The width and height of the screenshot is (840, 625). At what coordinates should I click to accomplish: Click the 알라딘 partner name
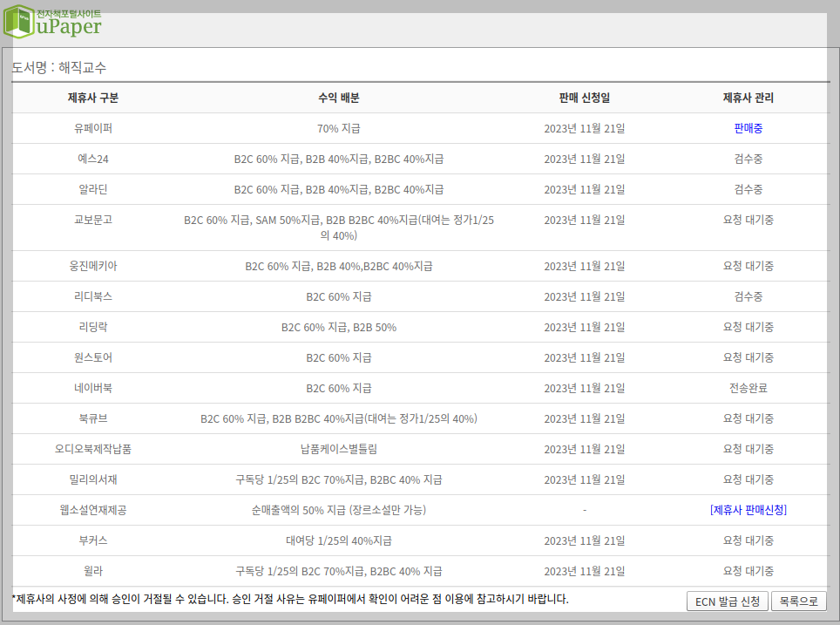click(x=92, y=189)
